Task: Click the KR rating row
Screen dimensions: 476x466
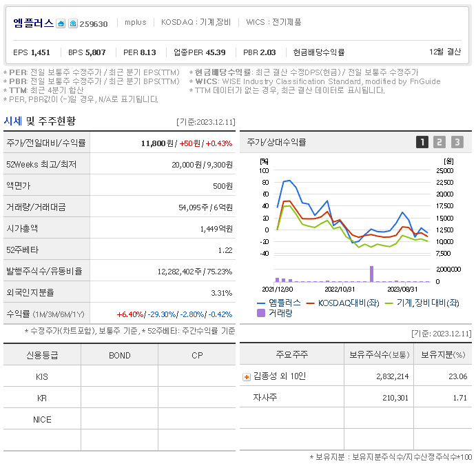Action: pos(119,398)
